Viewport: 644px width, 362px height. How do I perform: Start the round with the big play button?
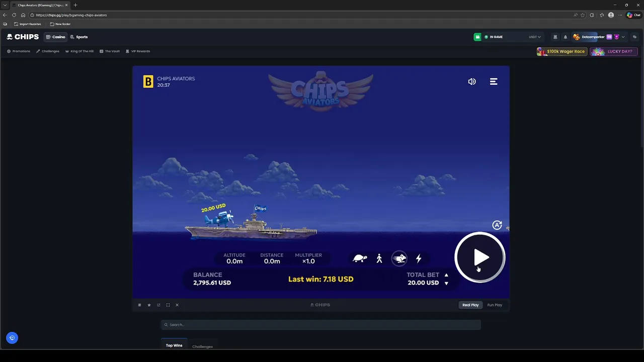(480, 257)
